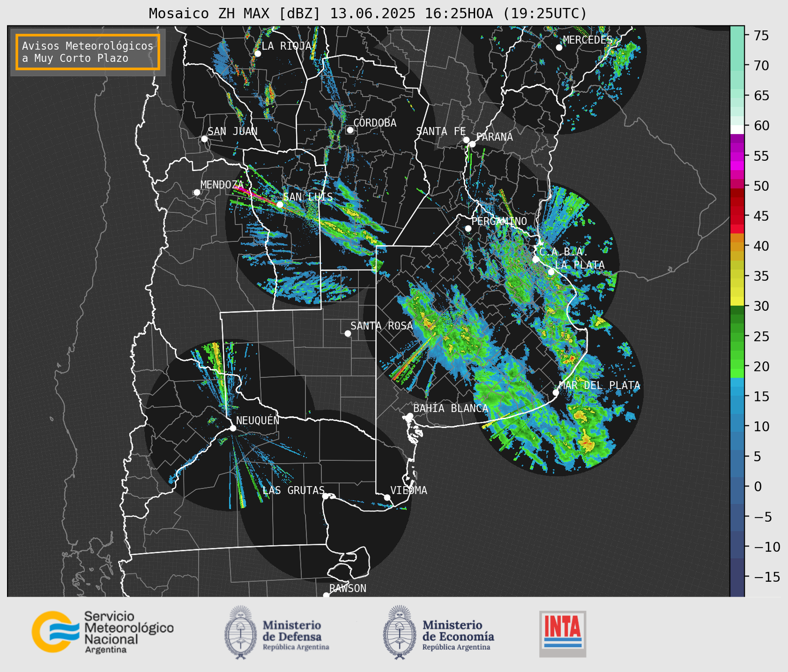Click the BAHÍA BLANCA label text
This screenshot has height=672, width=788.
pyautogui.click(x=451, y=408)
